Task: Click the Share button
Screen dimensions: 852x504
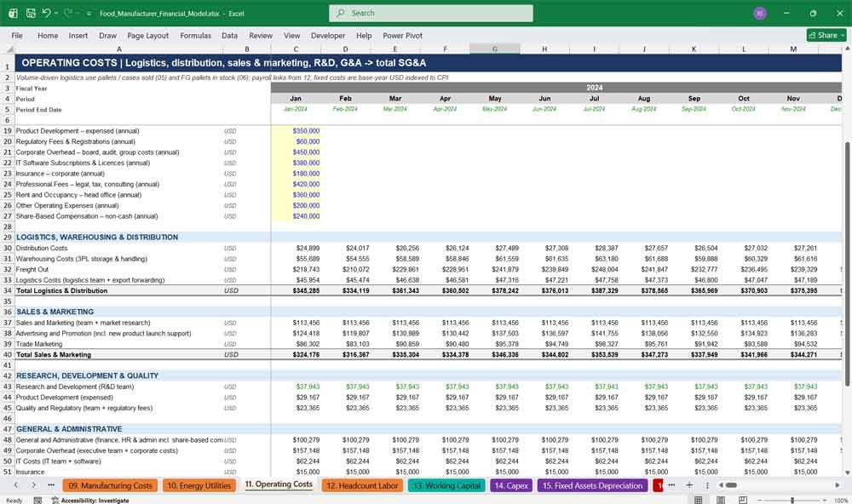Action: click(826, 35)
